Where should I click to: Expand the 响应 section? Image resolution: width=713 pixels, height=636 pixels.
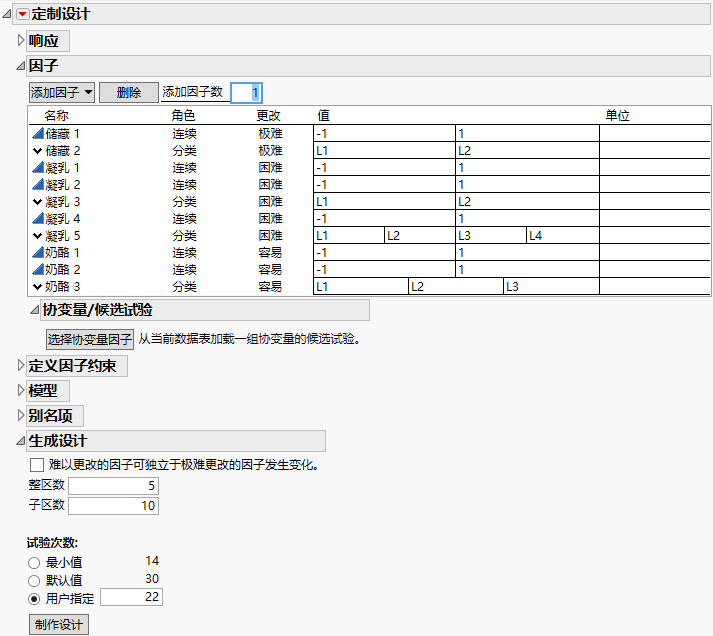(x=20, y=40)
